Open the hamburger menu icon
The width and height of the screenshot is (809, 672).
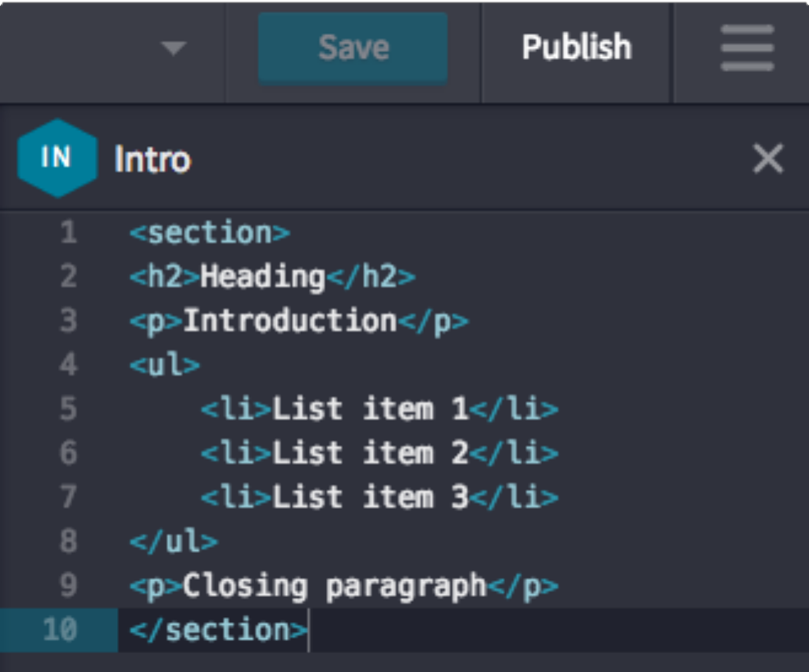(x=747, y=49)
